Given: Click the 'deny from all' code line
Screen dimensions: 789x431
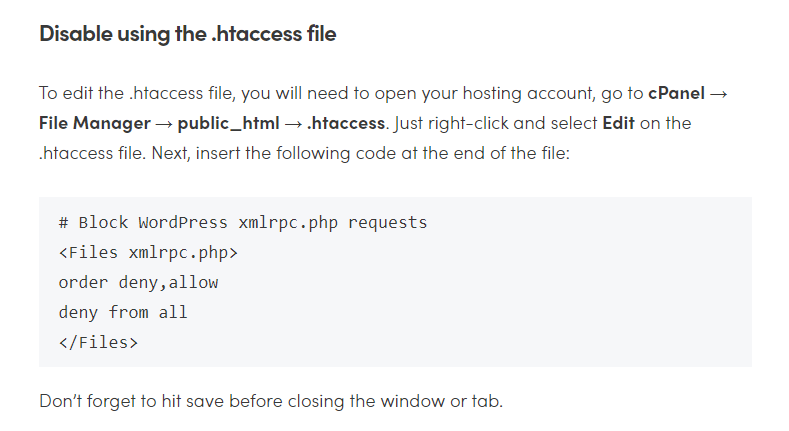Looking at the screenshot, I should click(123, 312).
